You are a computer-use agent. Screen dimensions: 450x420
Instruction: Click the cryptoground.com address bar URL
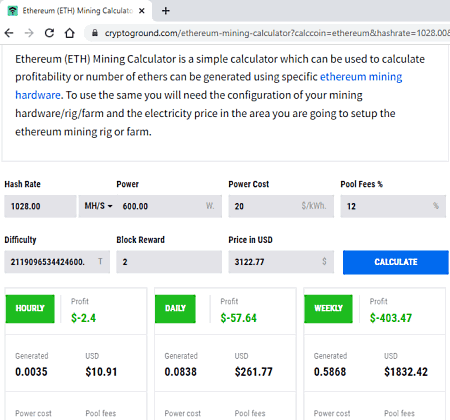click(x=277, y=33)
